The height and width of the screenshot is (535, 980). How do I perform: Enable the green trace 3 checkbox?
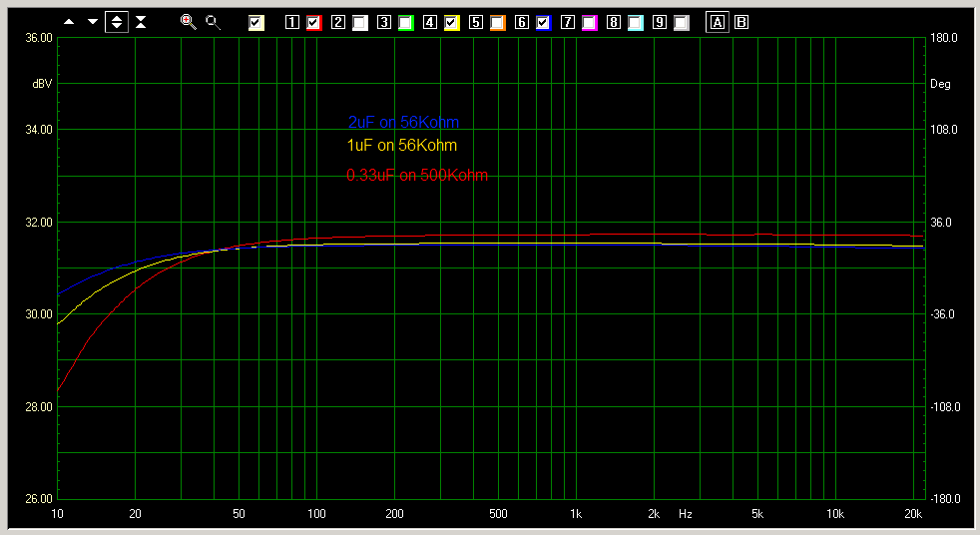(x=405, y=22)
